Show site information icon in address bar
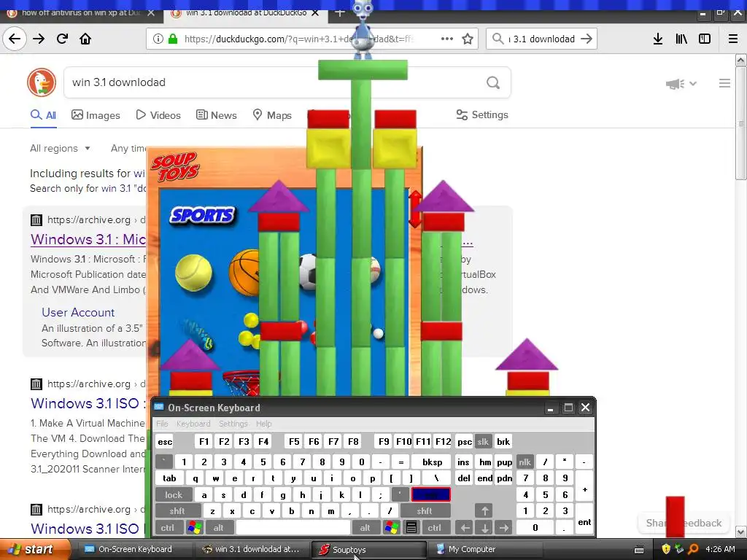This screenshot has height=560, width=747. point(158,39)
